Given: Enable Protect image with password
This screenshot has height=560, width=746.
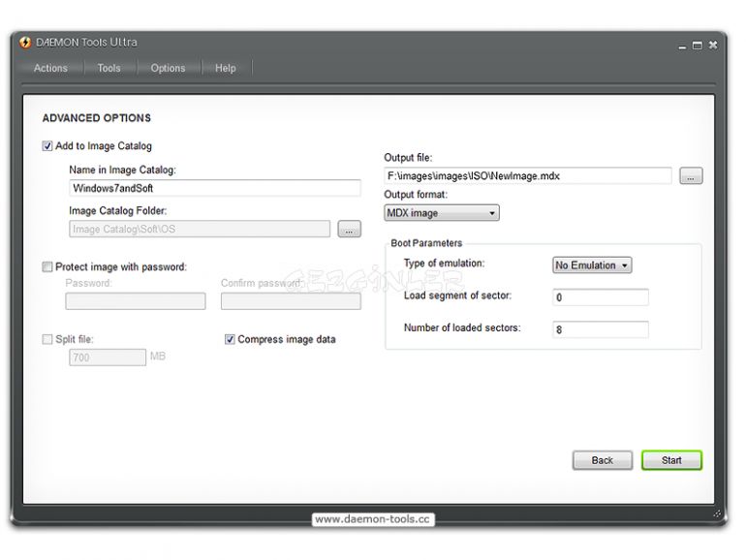Looking at the screenshot, I should (x=47, y=266).
